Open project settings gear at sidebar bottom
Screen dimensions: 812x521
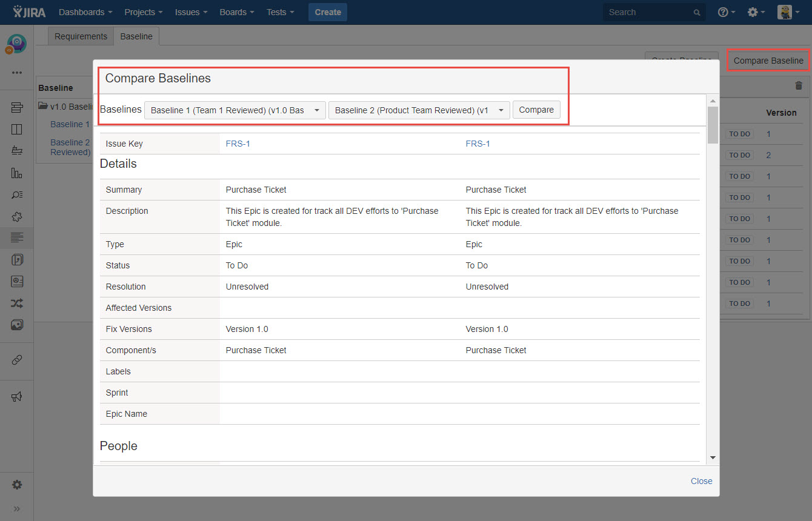17,485
